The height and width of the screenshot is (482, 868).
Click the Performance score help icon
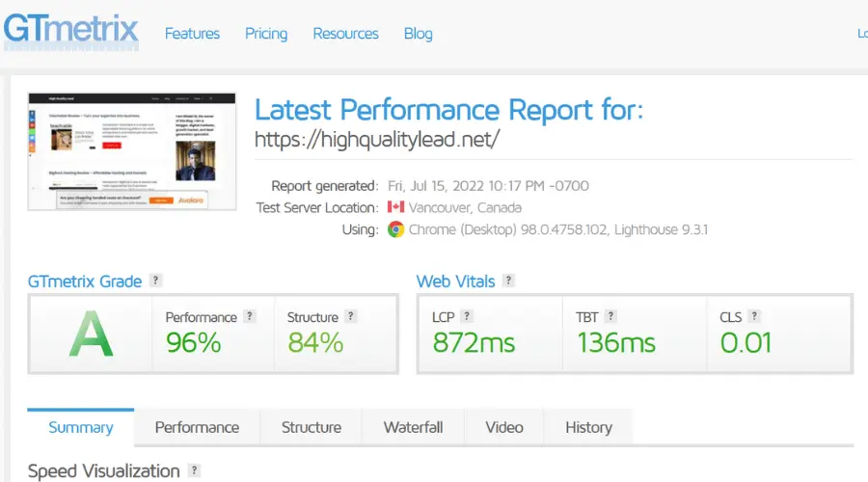(250, 316)
